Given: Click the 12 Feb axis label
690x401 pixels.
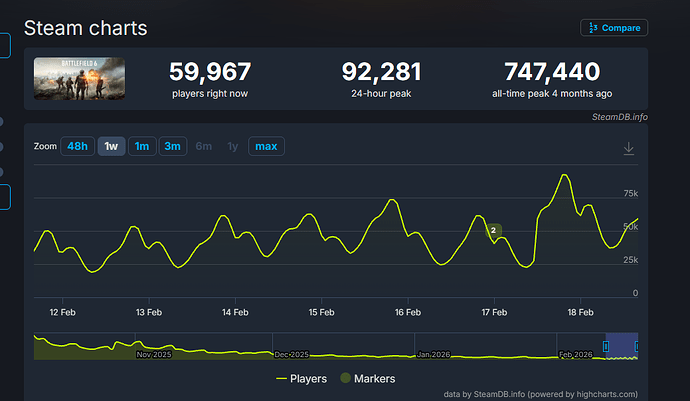Looking at the screenshot, I should click(x=62, y=313).
